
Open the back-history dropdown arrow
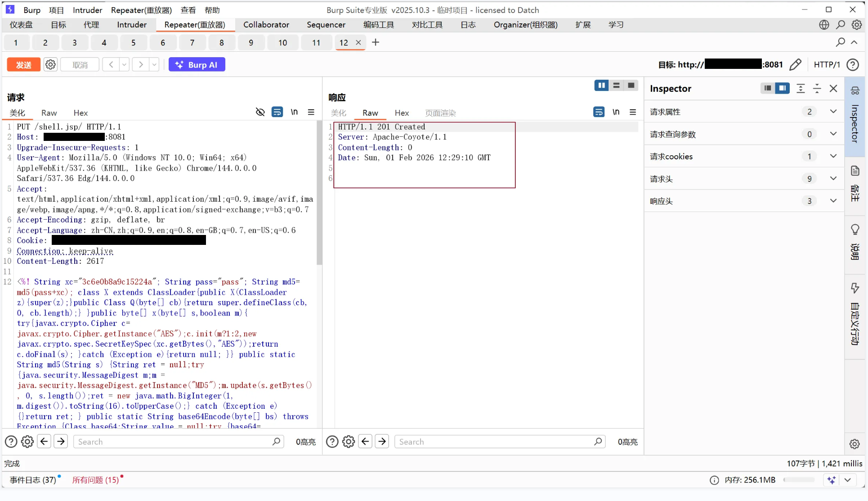tap(124, 64)
